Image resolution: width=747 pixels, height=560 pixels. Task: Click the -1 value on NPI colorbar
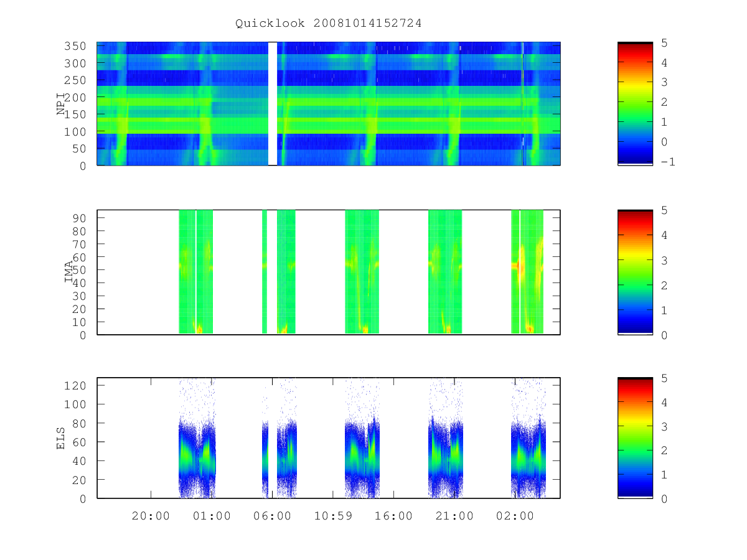(669, 162)
